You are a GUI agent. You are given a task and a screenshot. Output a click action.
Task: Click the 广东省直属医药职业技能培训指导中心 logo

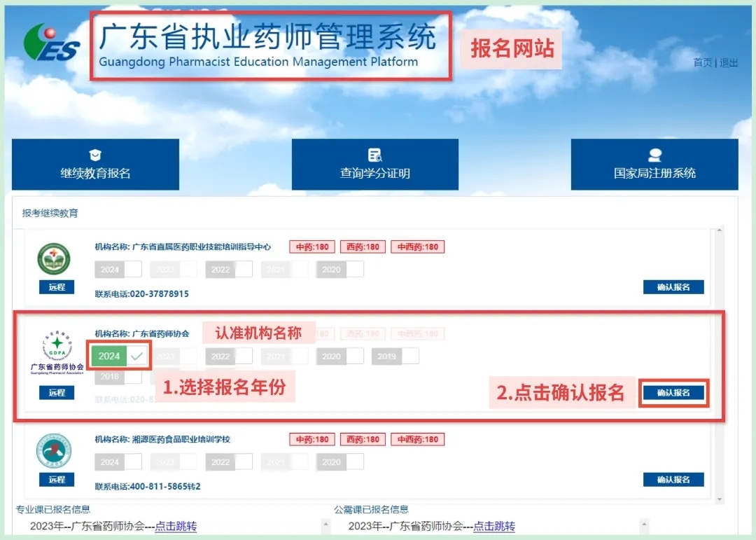54,259
